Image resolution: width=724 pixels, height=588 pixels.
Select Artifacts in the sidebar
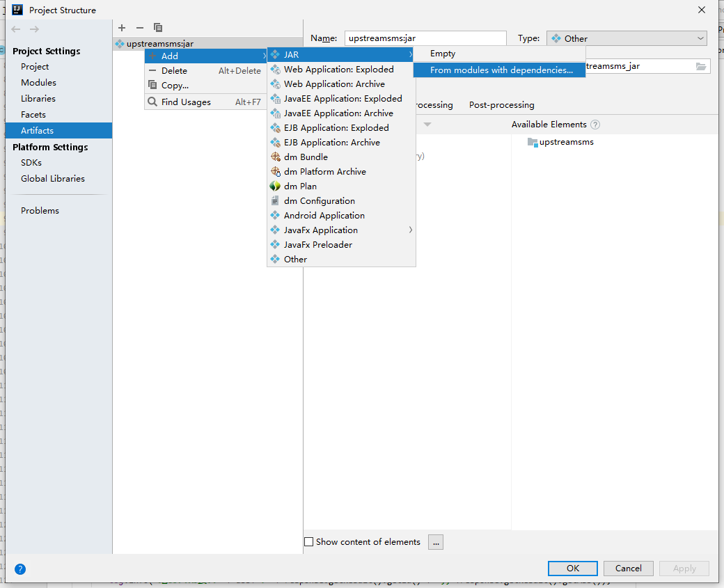(58, 131)
